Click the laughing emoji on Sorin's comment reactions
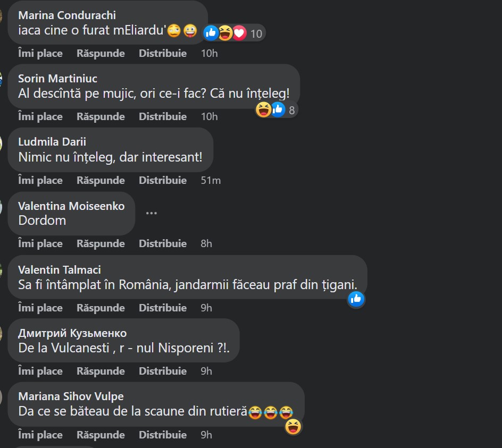 [263, 110]
